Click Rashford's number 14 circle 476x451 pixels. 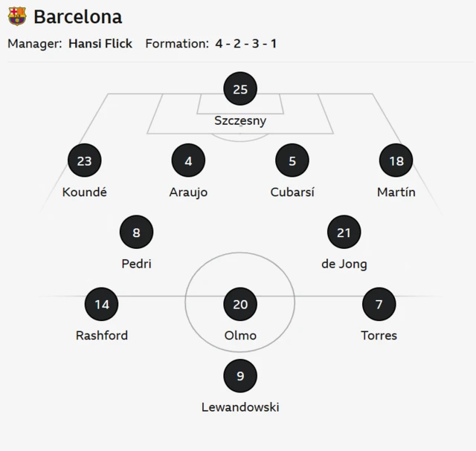tap(102, 305)
